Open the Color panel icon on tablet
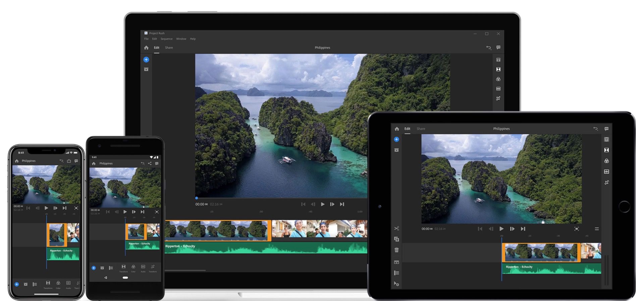Screen dimensions: 644x301 click(606, 161)
